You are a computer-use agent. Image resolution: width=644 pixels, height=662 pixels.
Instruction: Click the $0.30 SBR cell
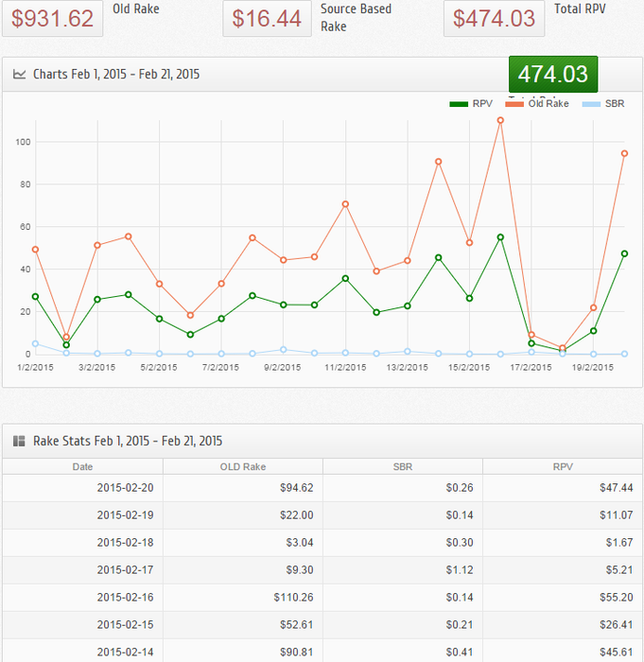click(x=403, y=543)
